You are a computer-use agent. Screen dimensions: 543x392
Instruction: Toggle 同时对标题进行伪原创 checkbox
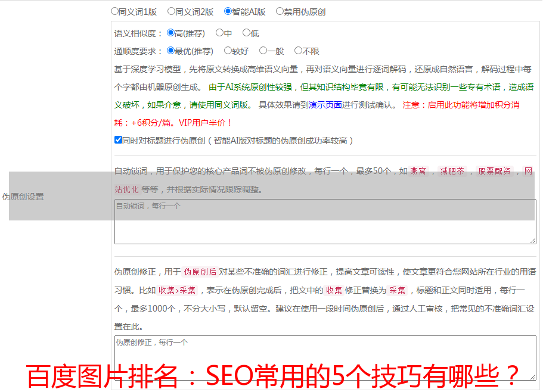tap(118, 140)
